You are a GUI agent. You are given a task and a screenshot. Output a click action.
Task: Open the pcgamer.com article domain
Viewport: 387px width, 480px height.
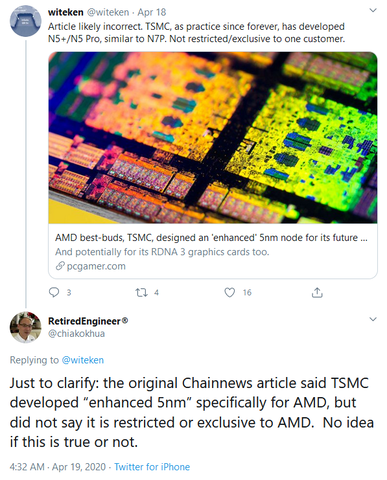[96, 266]
